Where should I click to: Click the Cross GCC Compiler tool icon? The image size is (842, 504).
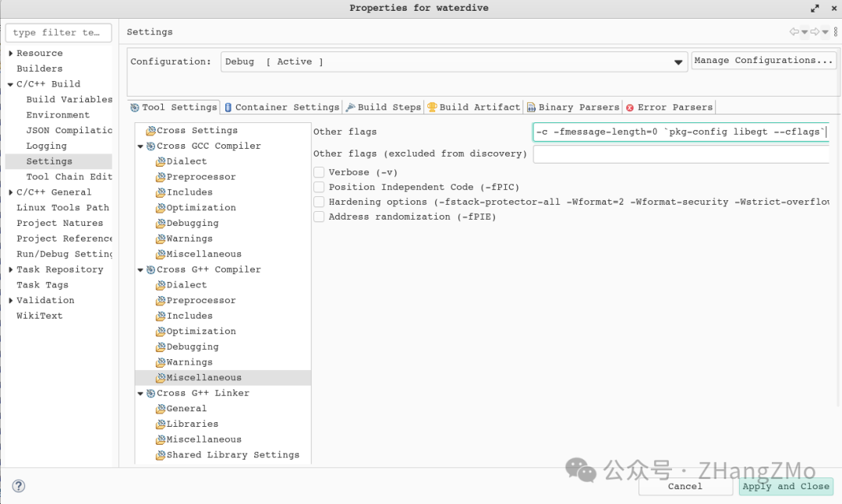pos(151,146)
